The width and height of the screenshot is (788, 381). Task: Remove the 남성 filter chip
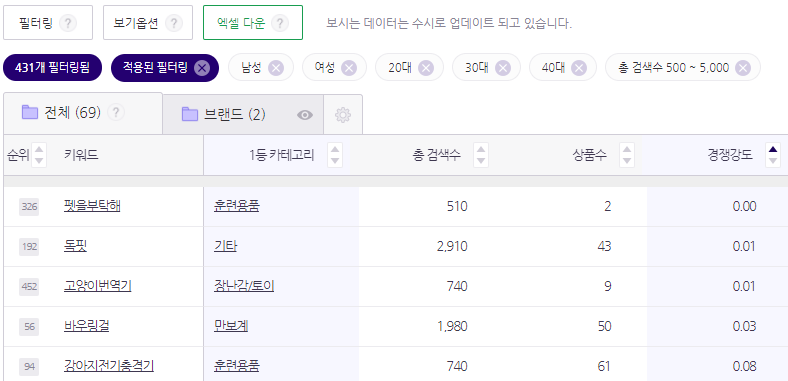276,68
